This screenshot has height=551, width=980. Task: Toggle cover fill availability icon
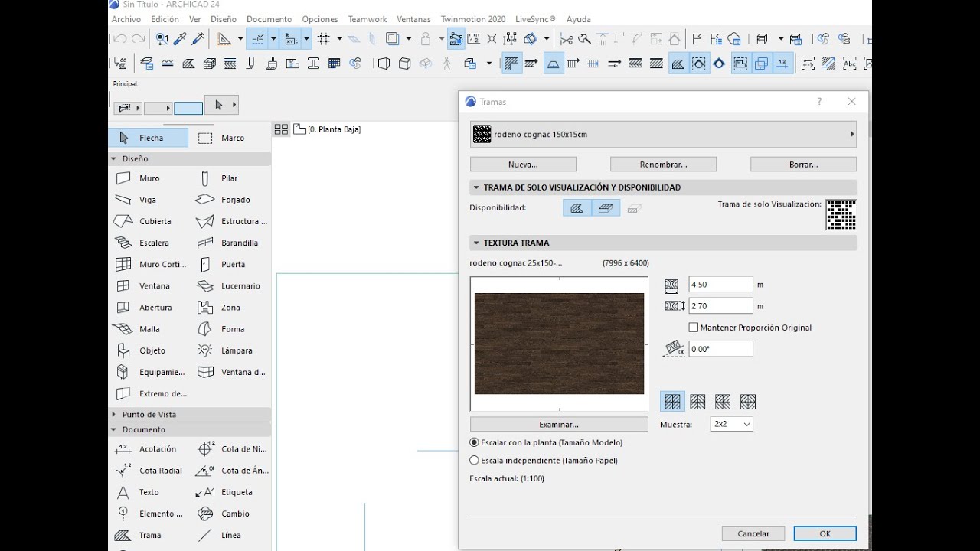point(606,207)
